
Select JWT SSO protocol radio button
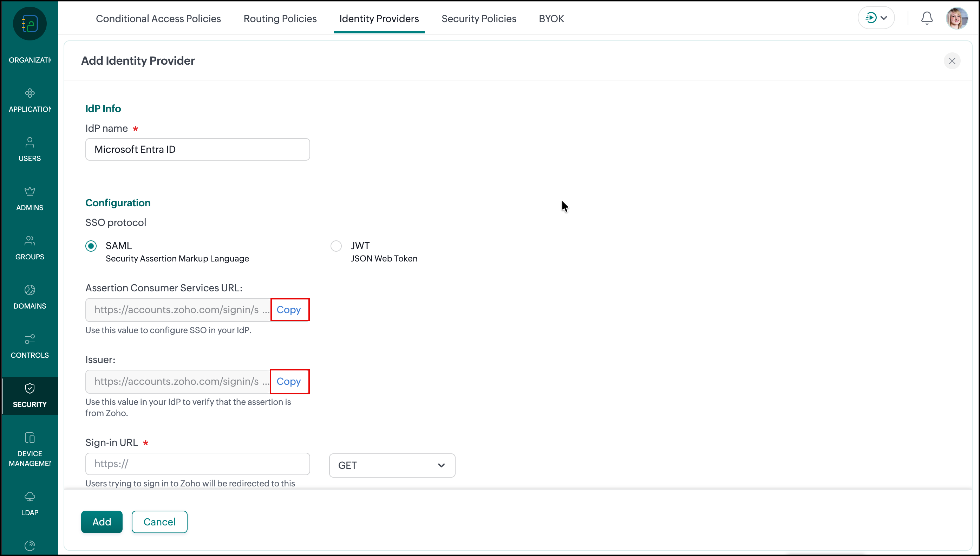point(336,246)
